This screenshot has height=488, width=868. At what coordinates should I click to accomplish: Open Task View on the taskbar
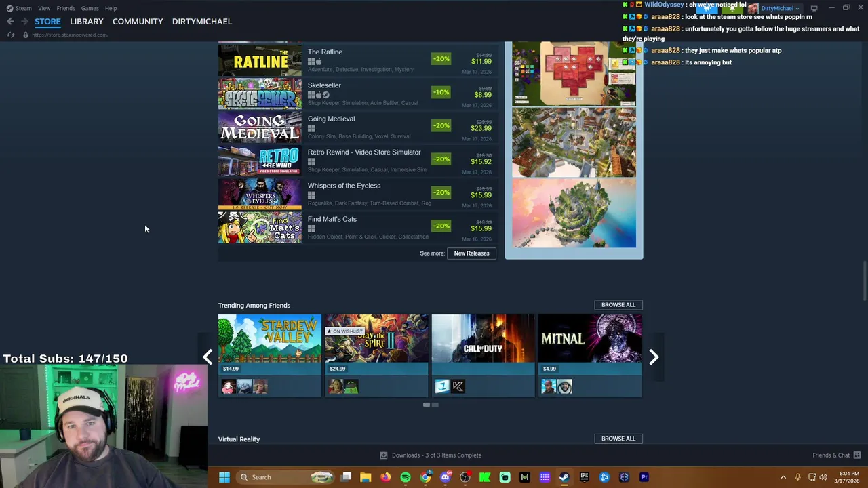[346, 477]
